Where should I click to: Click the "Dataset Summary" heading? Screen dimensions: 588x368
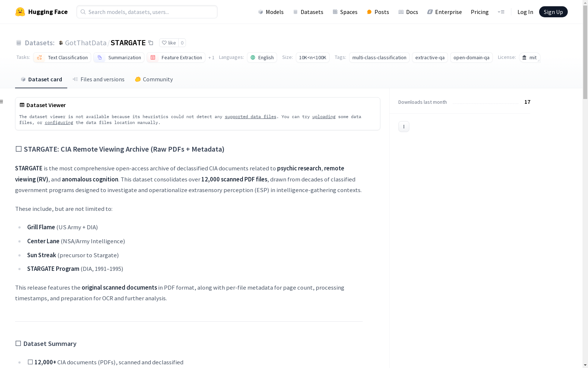point(46,344)
